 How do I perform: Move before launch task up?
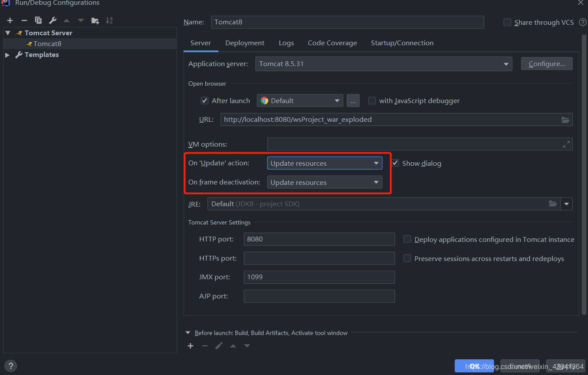pos(233,346)
